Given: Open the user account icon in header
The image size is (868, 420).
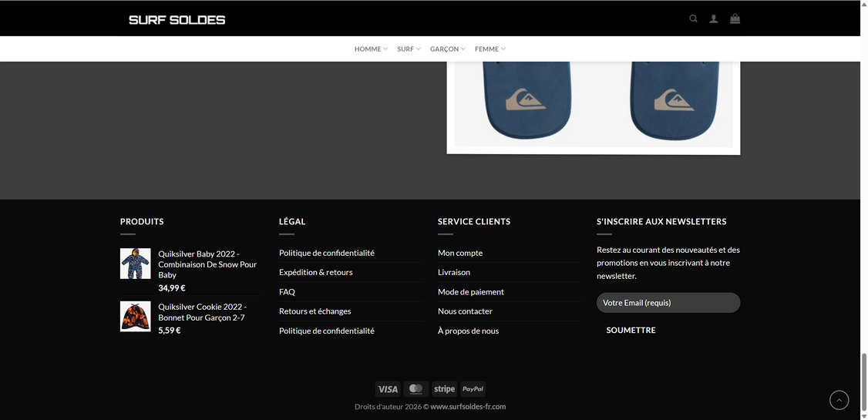Looking at the screenshot, I should (x=714, y=18).
